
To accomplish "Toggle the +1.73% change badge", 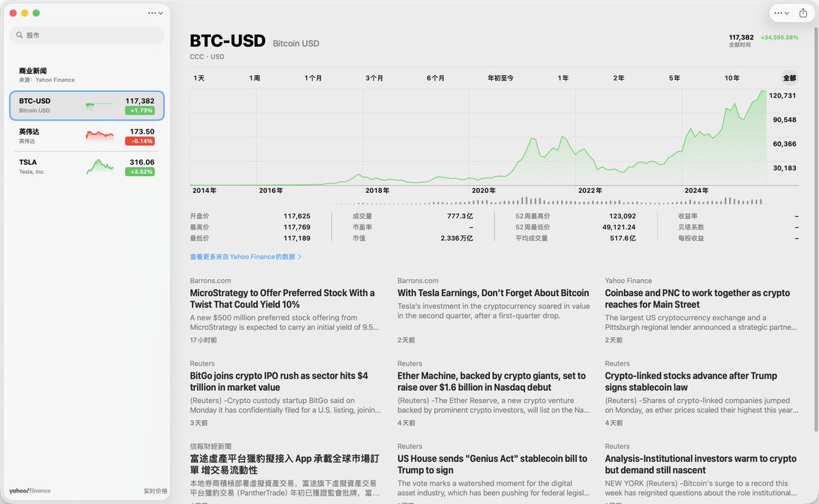I will (140, 110).
